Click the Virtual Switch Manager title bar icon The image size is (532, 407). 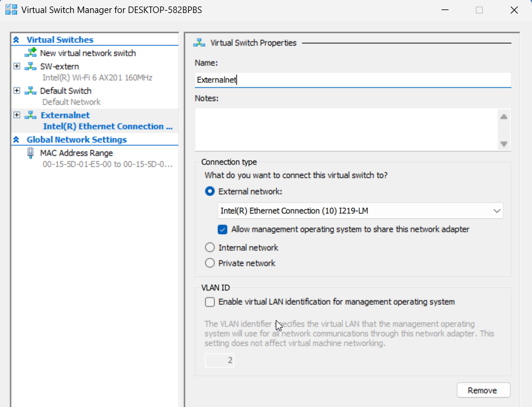click(11, 9)
